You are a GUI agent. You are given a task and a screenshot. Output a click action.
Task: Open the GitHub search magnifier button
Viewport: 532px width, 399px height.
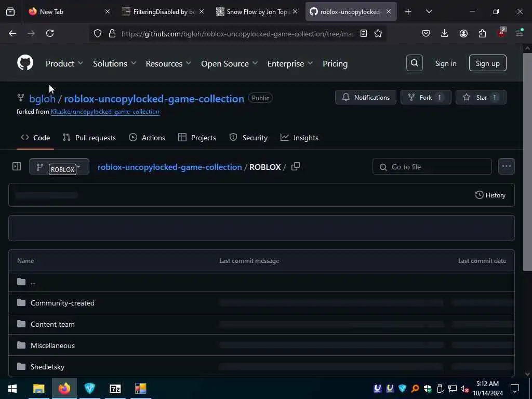414,63
